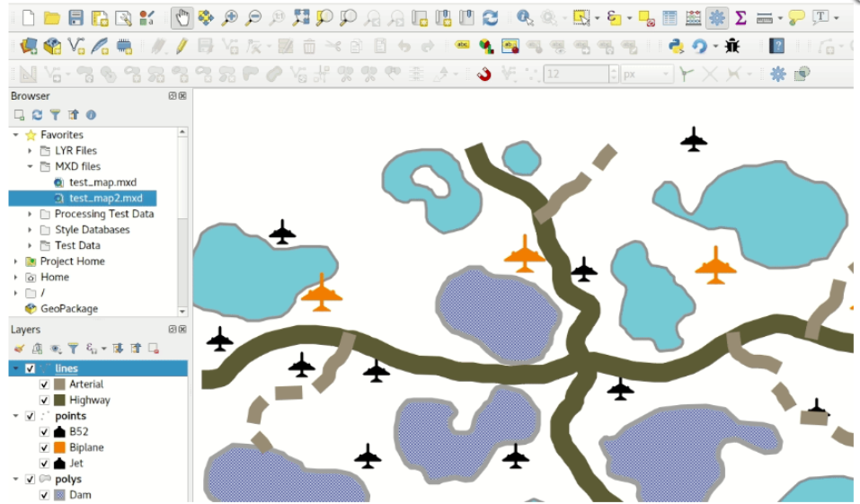This screenshot has height=504, width=860.
Task: Click the Open Project folder icon
Action: pos(52,17)
